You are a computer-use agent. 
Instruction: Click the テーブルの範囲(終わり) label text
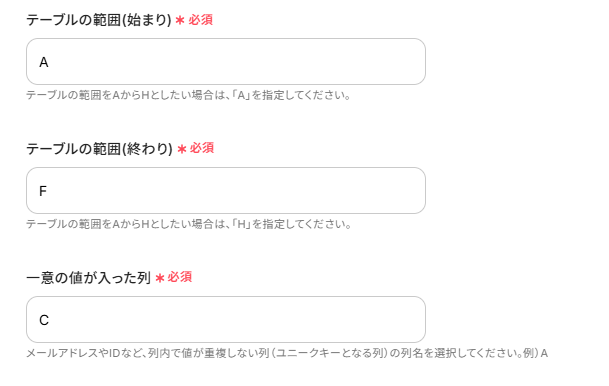coord(99,149)
